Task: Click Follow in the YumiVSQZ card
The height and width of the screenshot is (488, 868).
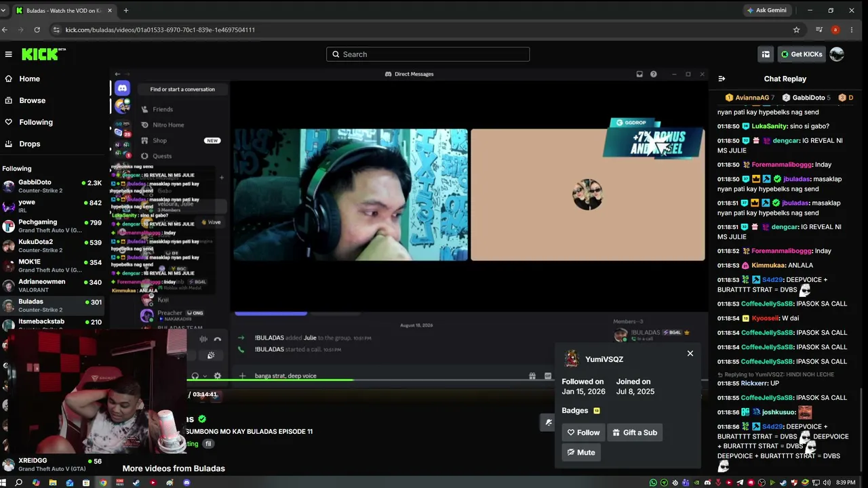Action: 583,432
